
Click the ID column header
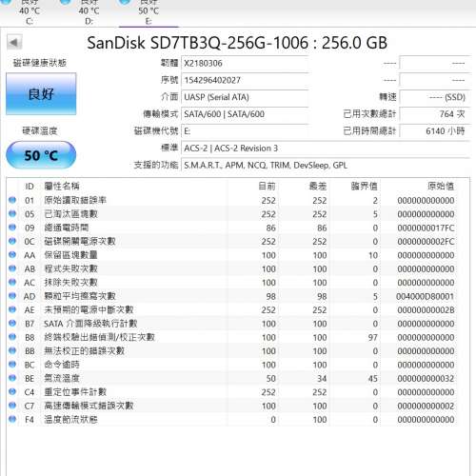click(30, 187)
